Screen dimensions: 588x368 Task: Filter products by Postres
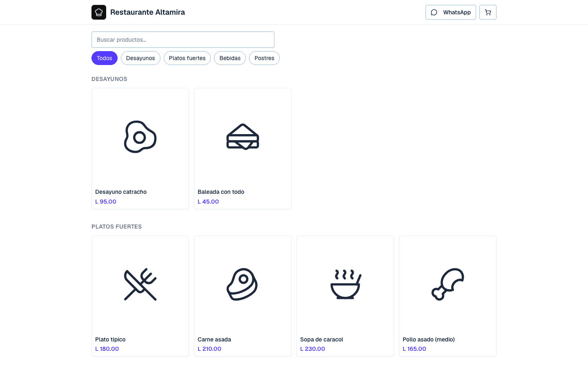[264, 58]
